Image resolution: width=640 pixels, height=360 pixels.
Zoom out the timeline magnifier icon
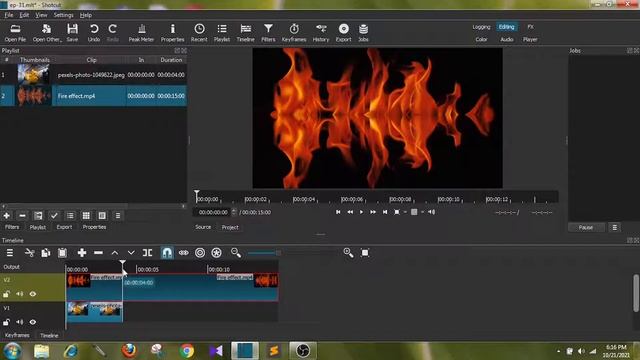click(236, 253)
